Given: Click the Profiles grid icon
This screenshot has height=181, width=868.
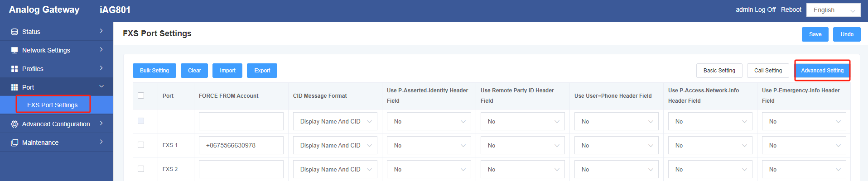Looking at the screenshot, I should pyautogui.click(x=14, y=69).
